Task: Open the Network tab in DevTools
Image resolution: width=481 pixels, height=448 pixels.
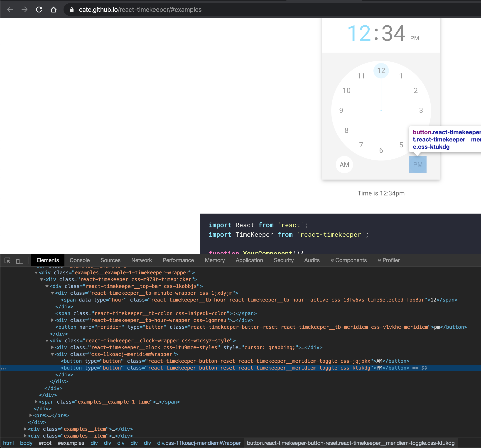Action: pyautogui.click(x=142, y=260)
